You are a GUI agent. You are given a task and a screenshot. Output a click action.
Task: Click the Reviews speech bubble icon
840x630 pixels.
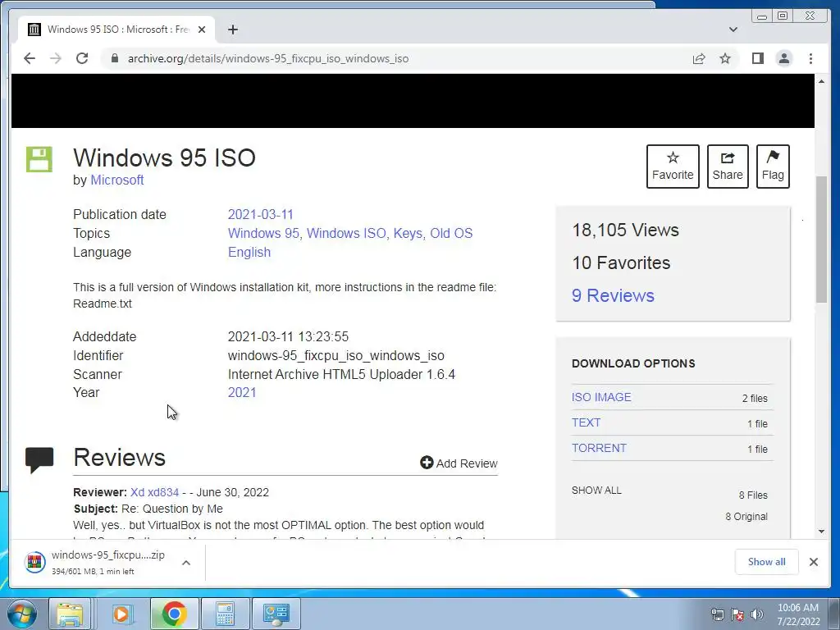coord(39,459)
